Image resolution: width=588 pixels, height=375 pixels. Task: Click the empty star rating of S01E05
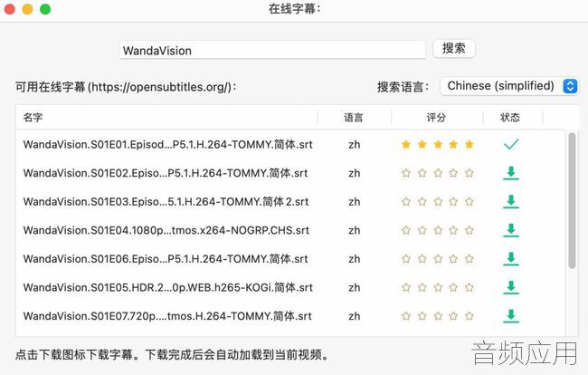tap(438, 287)
